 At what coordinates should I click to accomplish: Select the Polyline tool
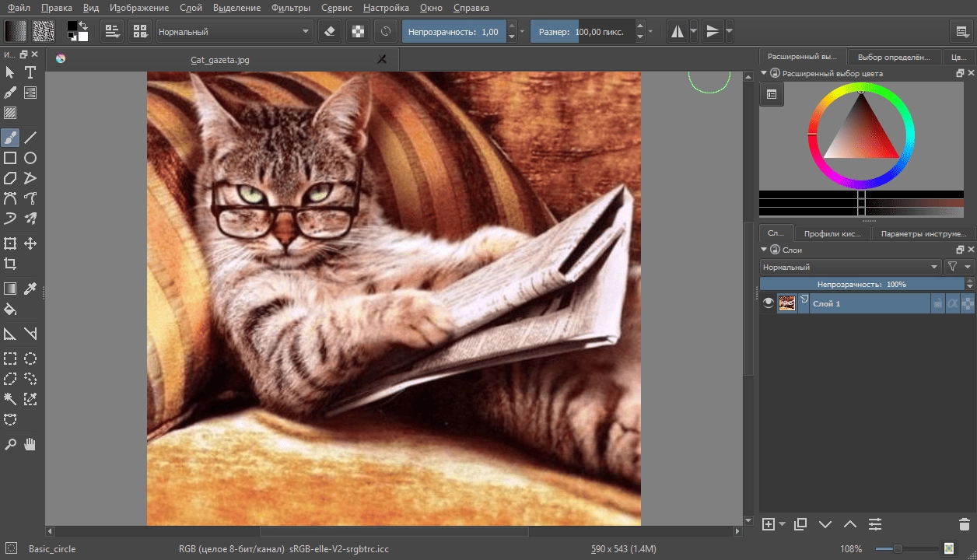(30, 178)
